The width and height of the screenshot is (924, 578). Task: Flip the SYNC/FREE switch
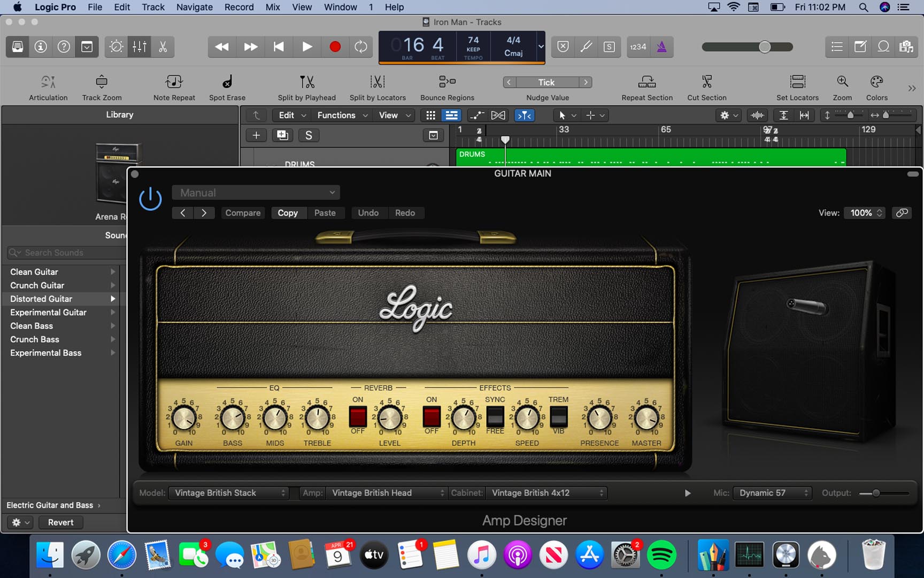[x=495, y=416]
